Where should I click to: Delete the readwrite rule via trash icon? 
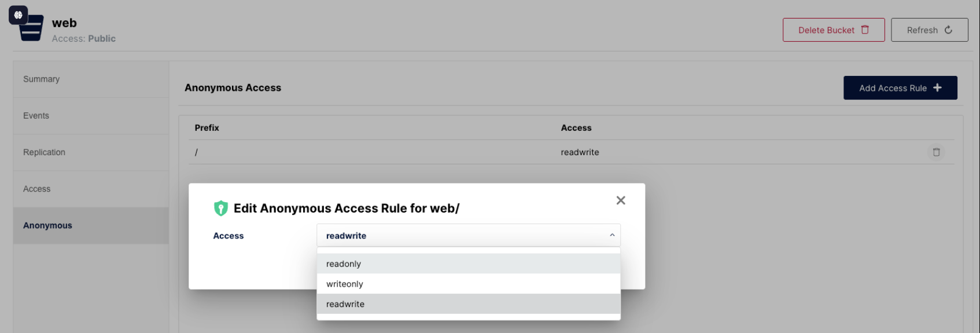(x=936, y=152)
